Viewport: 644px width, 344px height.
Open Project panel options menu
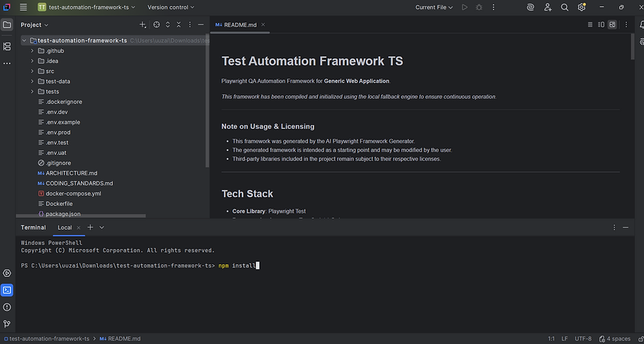coord(190,25)
